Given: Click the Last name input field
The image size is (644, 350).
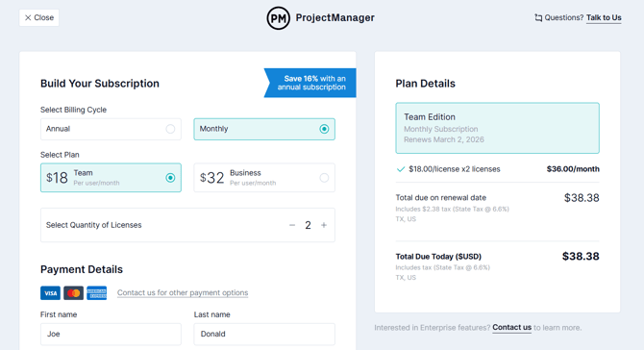Looking at the screenshot, I should pyautogui.click(x=264, y=334).
